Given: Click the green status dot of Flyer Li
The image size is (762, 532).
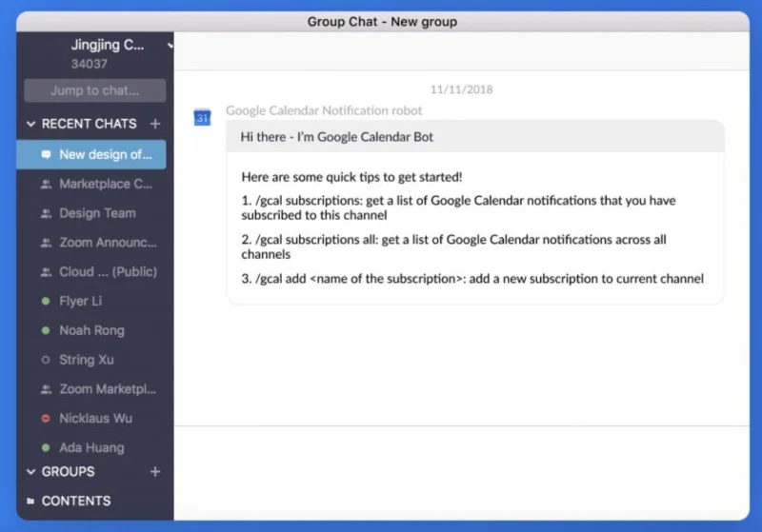Looking at the screenshot, I should (46, 301).
